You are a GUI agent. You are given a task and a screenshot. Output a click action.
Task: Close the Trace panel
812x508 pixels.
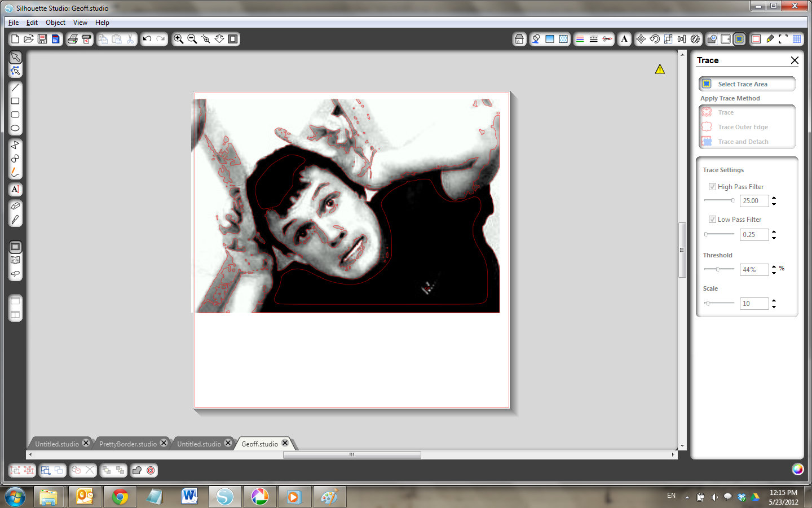(x=795, y=60)
